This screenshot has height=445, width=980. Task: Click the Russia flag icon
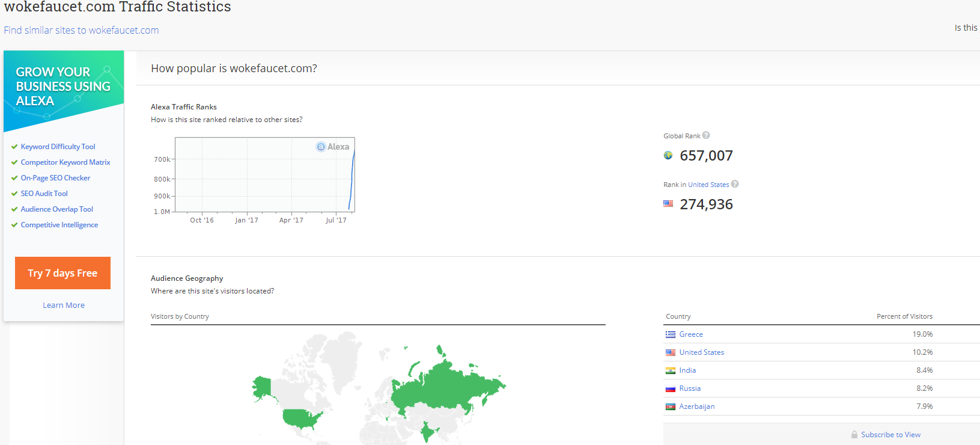671,388
